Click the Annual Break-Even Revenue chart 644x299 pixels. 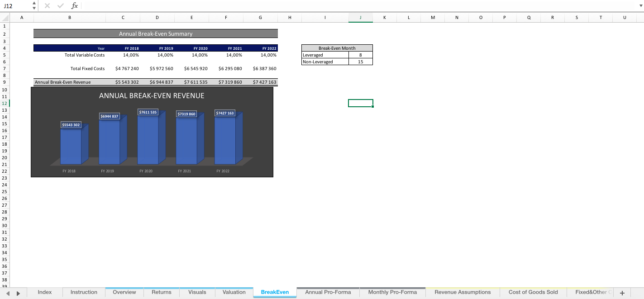(x=152, y=132)
